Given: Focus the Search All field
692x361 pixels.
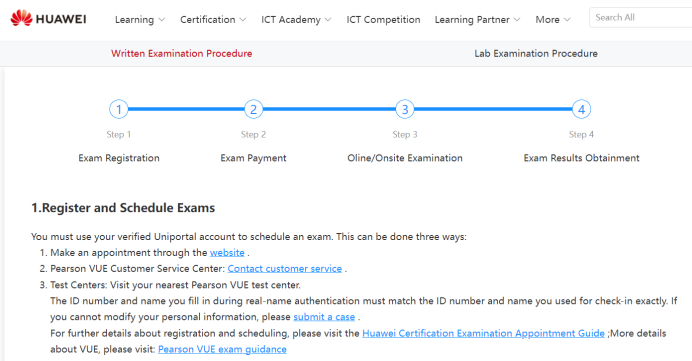Looking at the screenshot, I should pyautogui.click(x=641, y=18).
